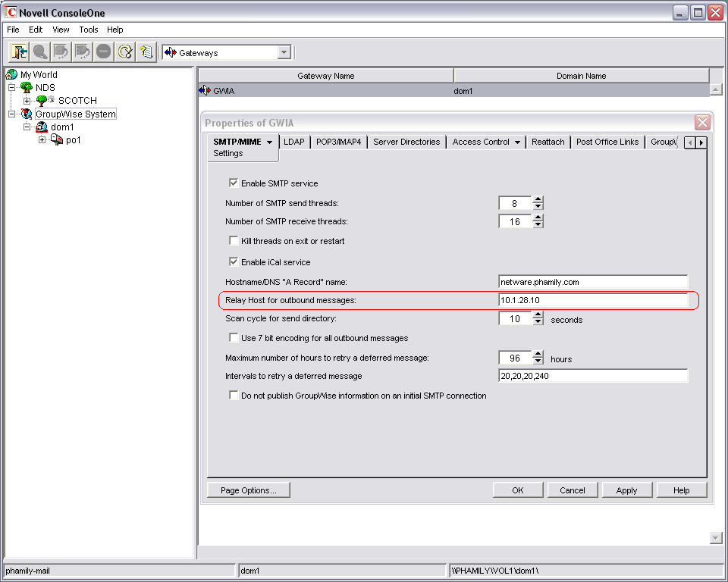Open the Gateways view dropdown
This screenshot has height=582, width=728.
[x=284, y=52]
